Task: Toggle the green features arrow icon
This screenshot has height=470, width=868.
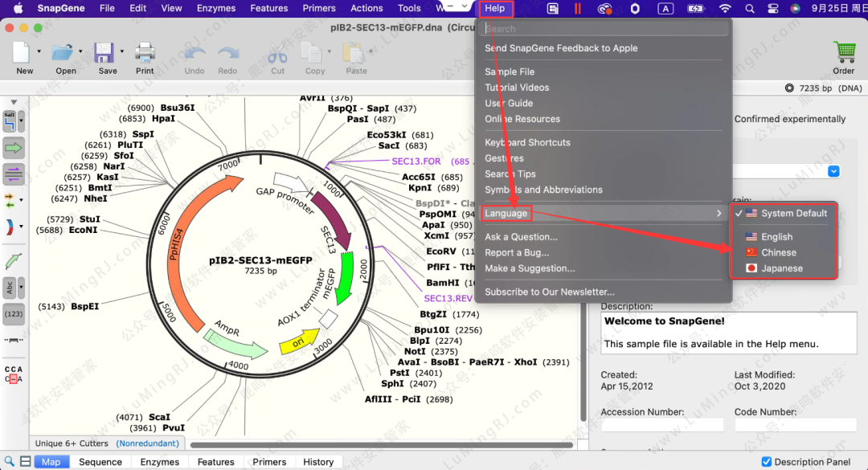Action: pyautogui.click(x=14, y=148)
